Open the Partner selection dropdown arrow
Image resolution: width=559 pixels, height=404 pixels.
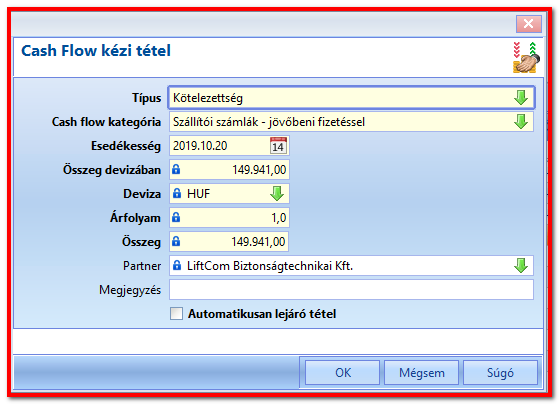[521, 266]
